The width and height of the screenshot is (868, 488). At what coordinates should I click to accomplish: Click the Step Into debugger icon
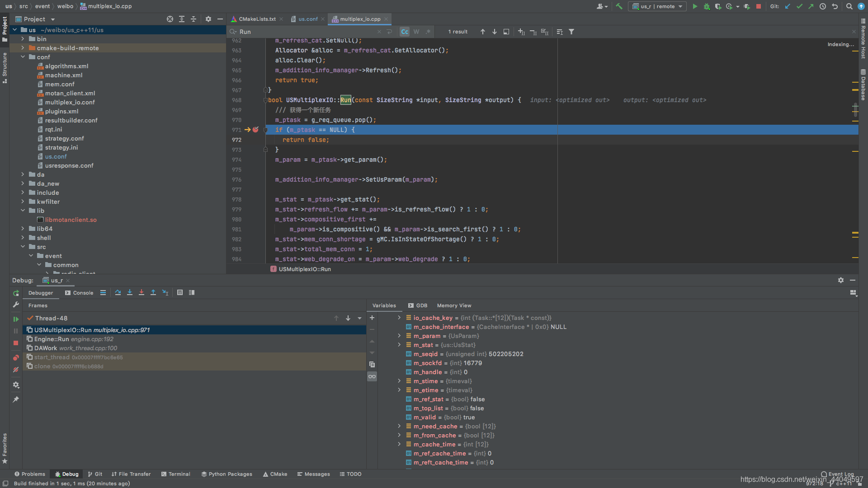[129, 292]
